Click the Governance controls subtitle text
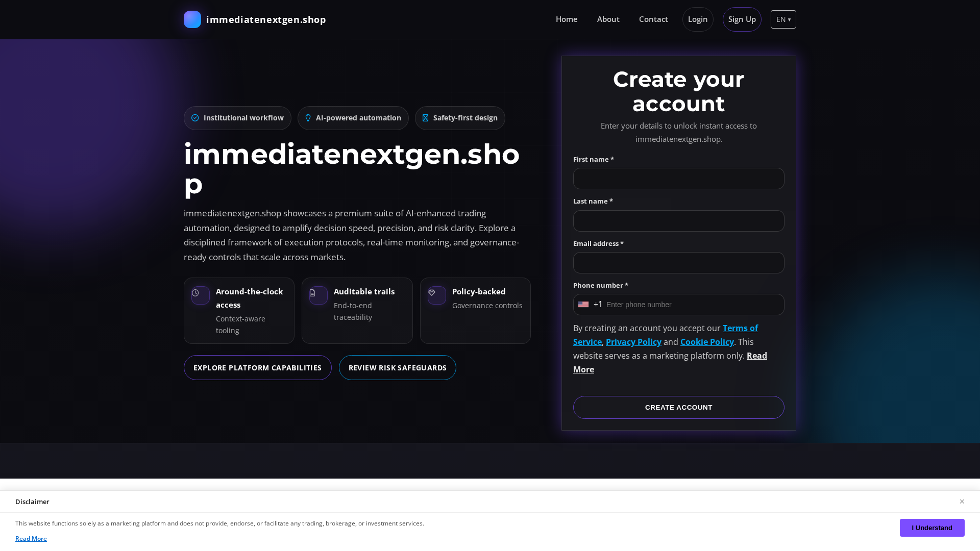Screen dimensions: 980x551 coord(487,306)
